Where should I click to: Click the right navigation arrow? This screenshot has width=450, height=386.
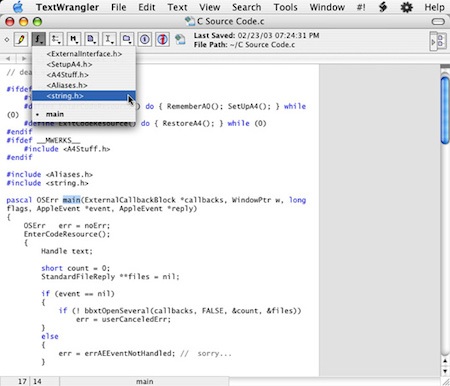tap(24, 59)
